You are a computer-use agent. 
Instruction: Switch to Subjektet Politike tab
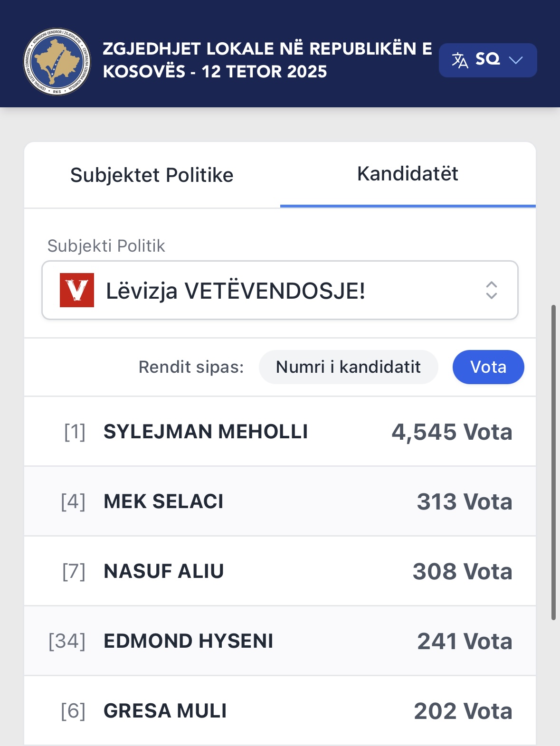152,175
